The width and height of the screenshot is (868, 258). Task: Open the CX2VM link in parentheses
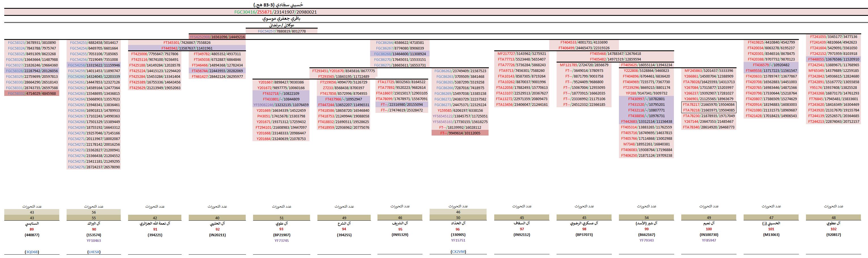[x=458, y=251]
